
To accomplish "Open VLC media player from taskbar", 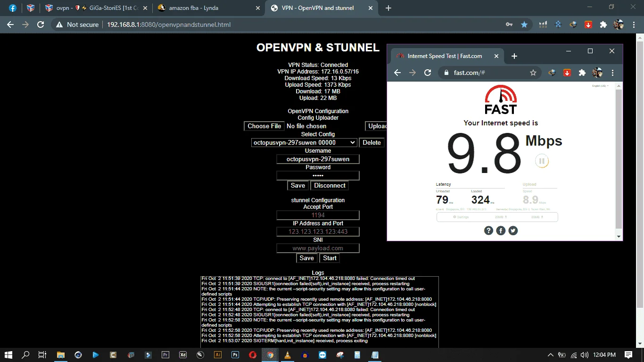I will coord(288,355).
